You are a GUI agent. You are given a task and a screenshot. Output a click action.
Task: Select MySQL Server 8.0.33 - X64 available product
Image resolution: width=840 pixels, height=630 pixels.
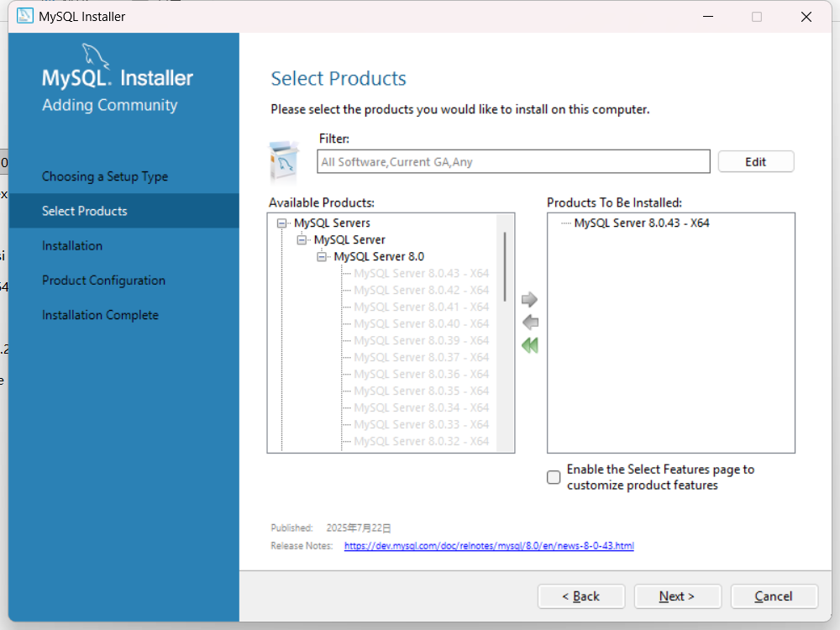coord(421,424)
